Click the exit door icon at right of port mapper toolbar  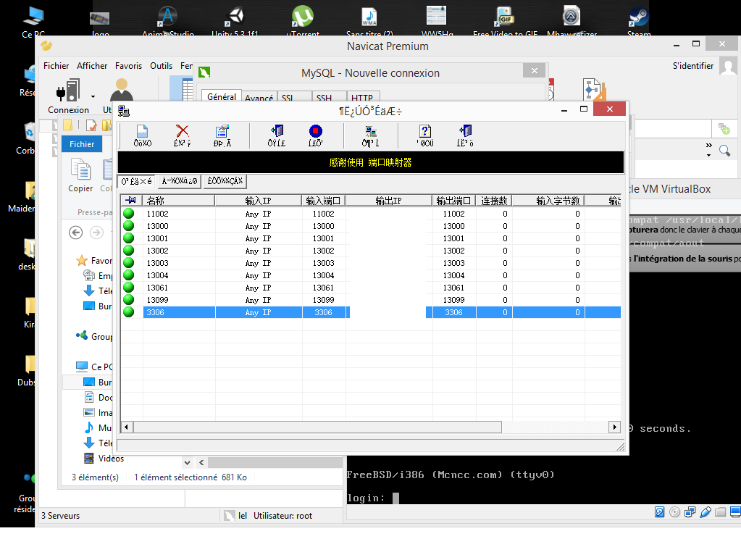pos(465,131)
